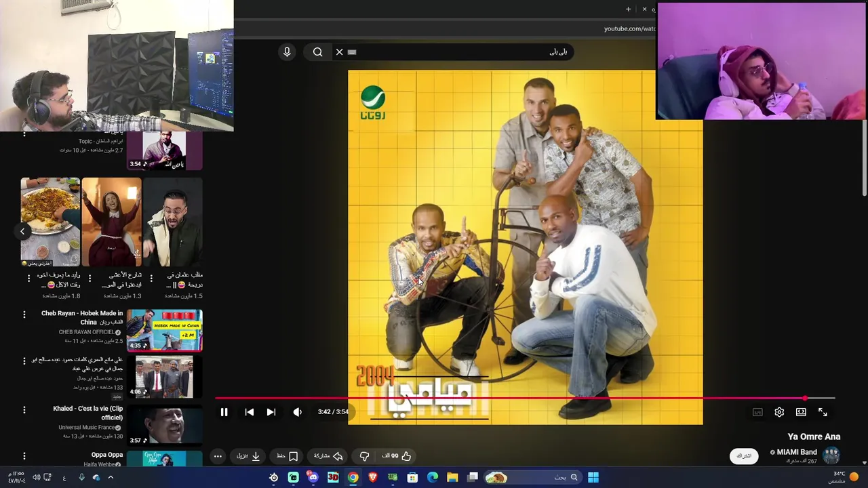The width and height of the screenshot is (868, 488).
Task: Open the system tray volume control
Action: 37,477
